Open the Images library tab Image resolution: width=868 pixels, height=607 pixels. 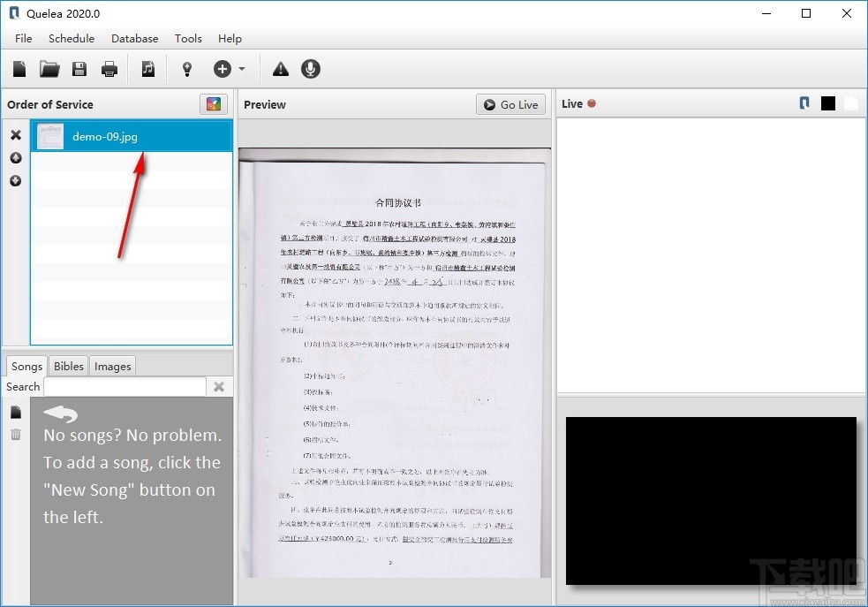[x=112, y=366]
